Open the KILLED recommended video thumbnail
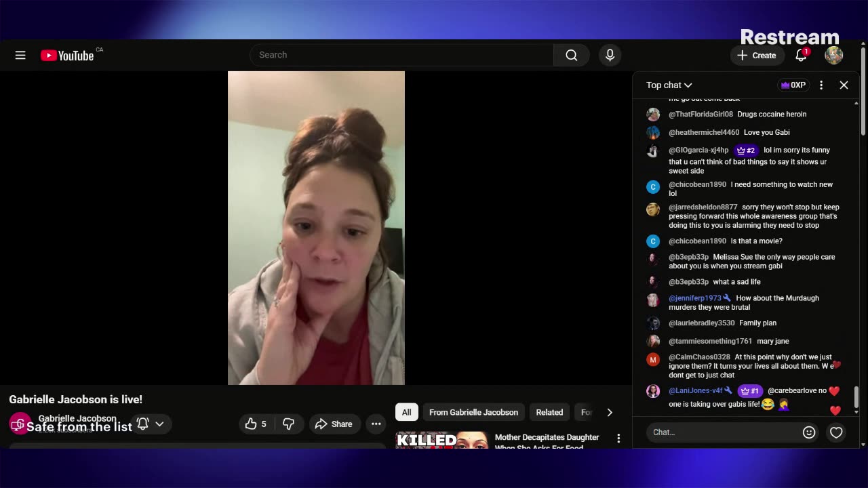Image resolution: width=868 pixels, height=488 pixels. [442, 440]
